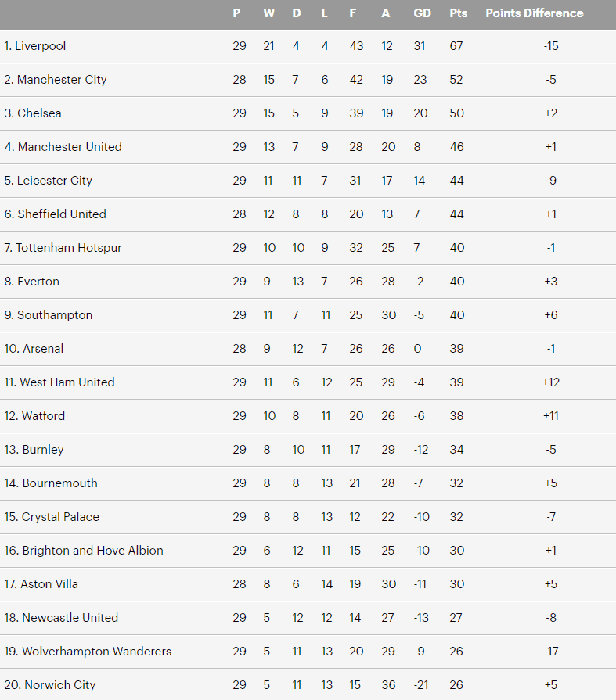Open the Southampton row
This screenshot has height=700, width=616.
308,315
